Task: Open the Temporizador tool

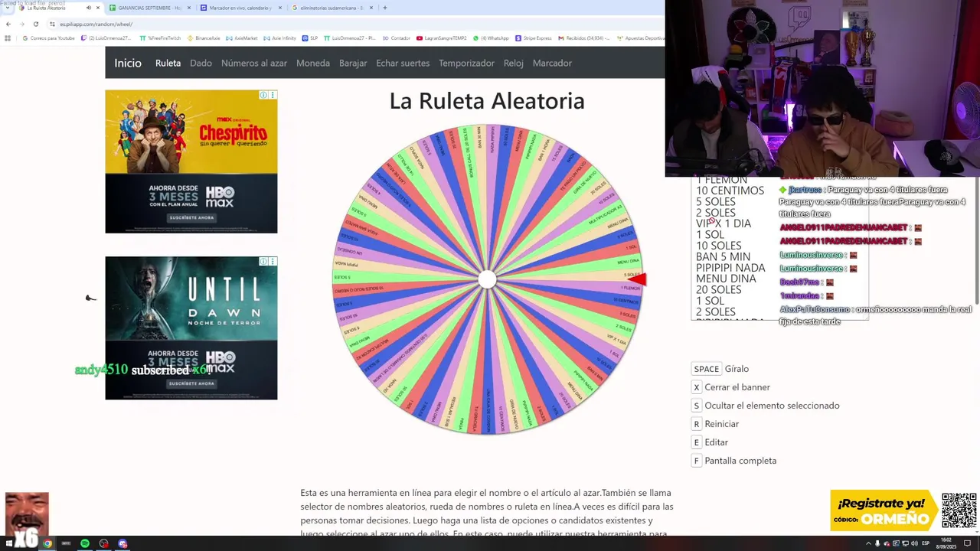Action: pos(466,63)
